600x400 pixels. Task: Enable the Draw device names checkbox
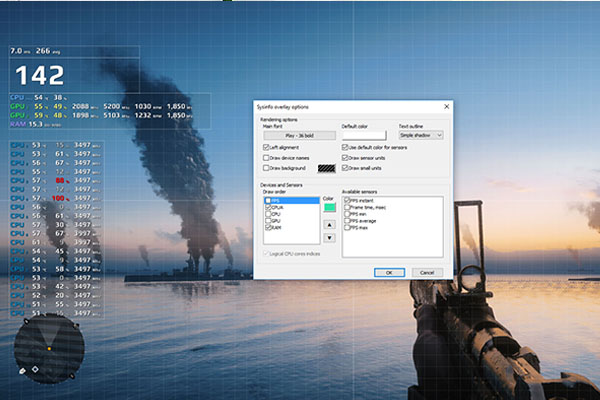tap(264, 158)
